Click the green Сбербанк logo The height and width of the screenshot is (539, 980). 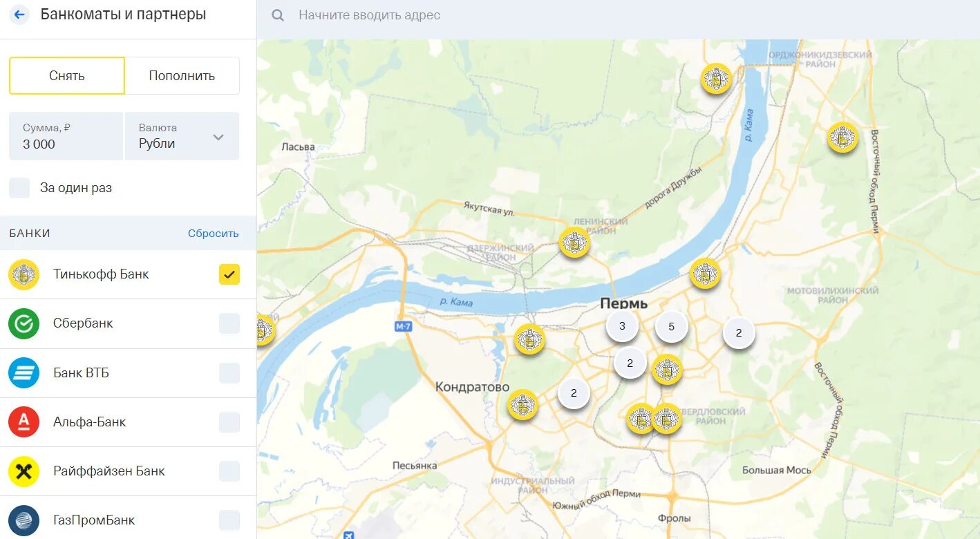click(x=23, y=323)
